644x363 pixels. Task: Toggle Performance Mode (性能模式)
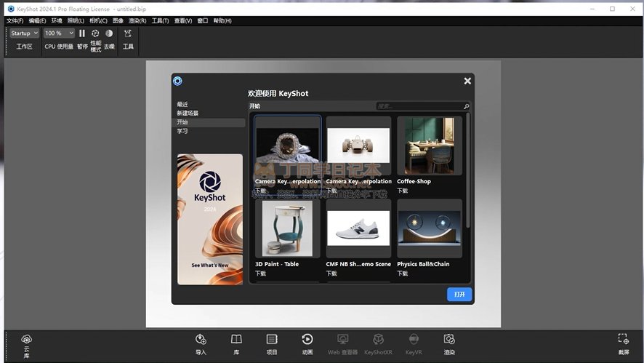[x=95, y=33]
